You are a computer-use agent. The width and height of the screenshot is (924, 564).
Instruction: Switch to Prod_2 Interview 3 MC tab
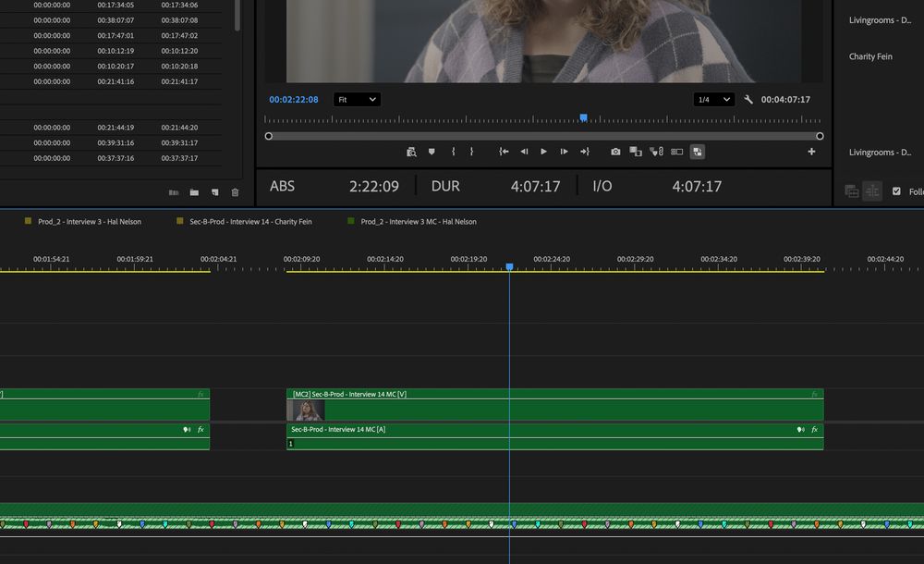[418, 222]
